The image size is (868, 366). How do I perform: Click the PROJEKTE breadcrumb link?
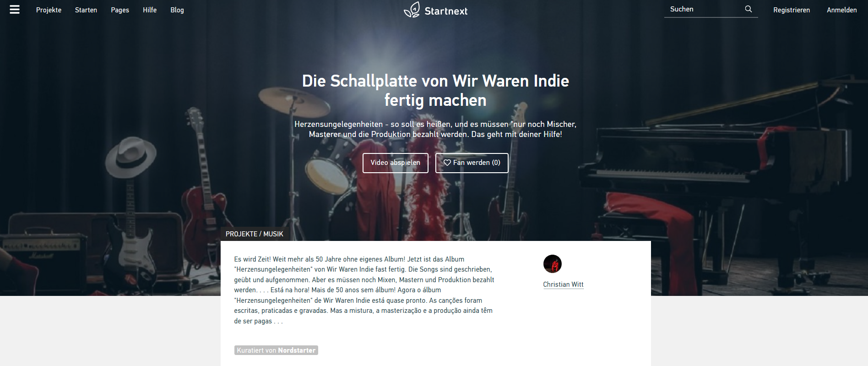[x=242, y=234]
